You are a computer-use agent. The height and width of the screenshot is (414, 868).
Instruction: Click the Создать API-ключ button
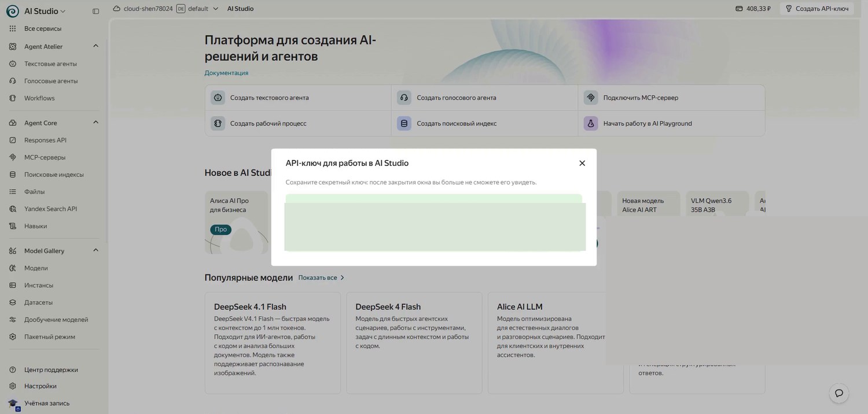click(x=816, y=9)
